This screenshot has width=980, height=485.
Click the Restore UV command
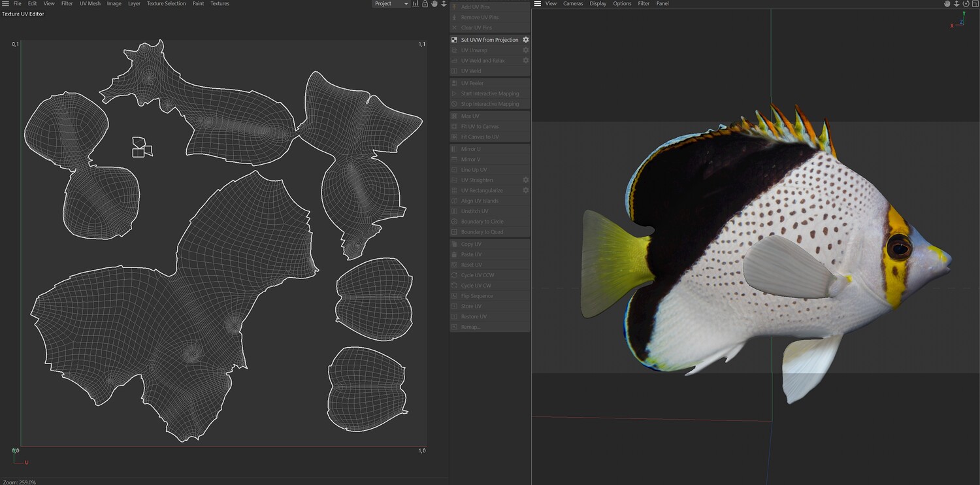[x=490, y=317]
